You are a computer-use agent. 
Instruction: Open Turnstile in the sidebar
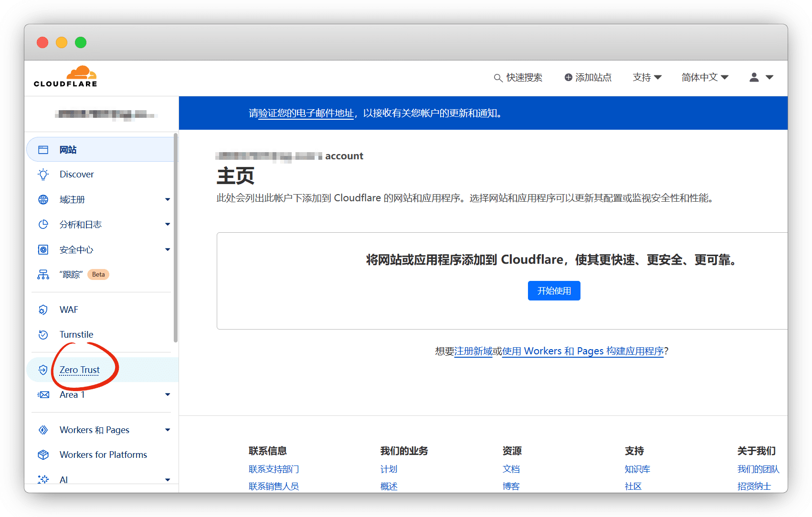coord(101,334)
